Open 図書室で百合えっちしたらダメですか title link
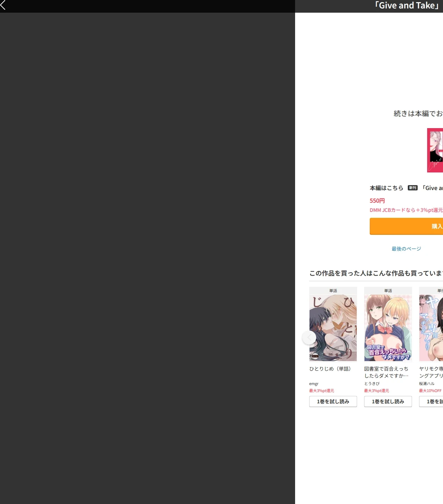 point(386,372)
